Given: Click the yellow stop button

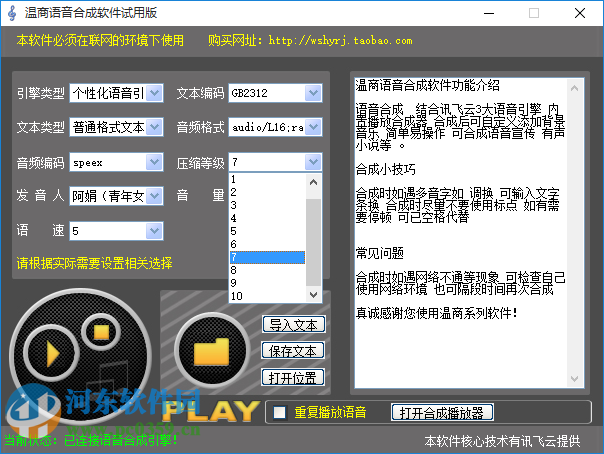Looking at the screenshot, I should pos(101,332).
